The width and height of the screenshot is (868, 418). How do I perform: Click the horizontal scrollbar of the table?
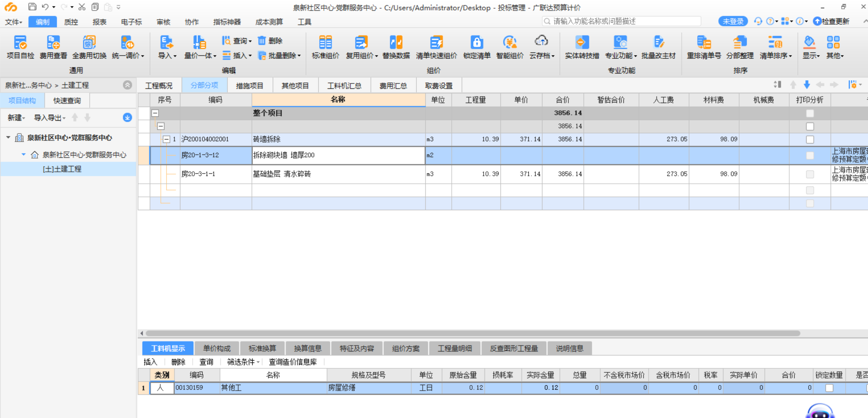click(473, 333)
